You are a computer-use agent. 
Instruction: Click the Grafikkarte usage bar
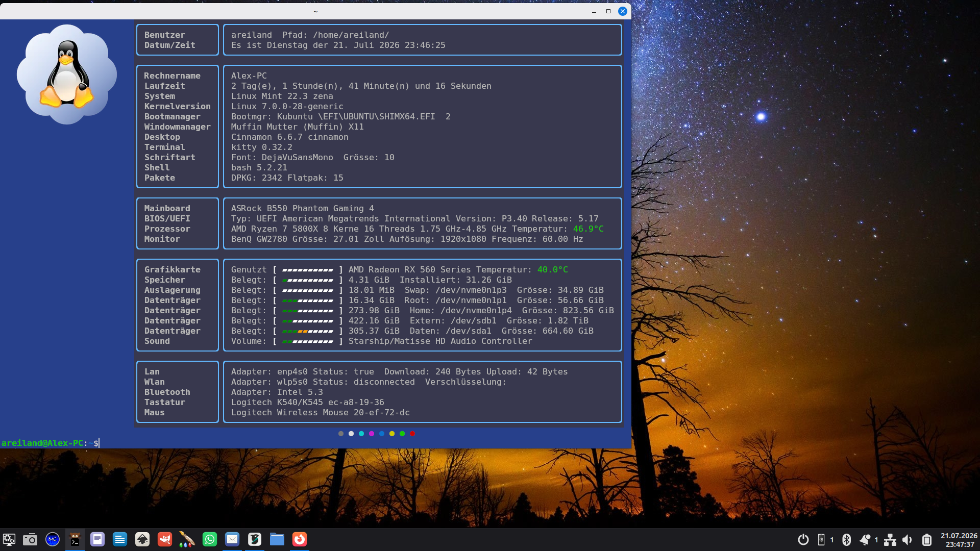point(308,270)
